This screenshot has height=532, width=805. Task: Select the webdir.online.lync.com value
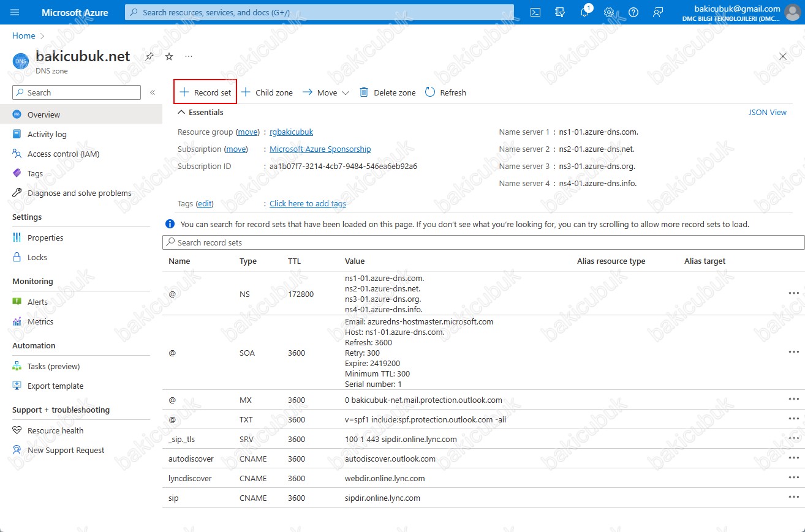385,479
